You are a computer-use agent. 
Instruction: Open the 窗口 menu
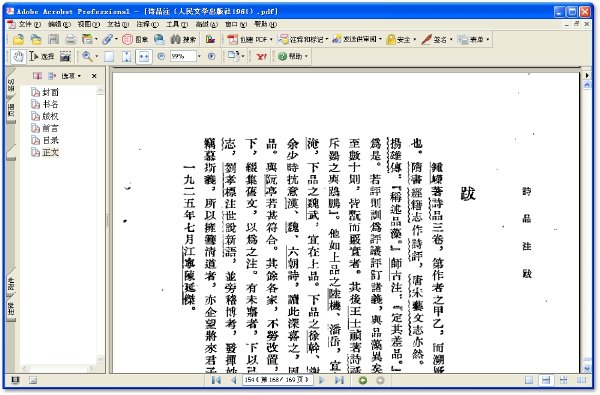tap(236, 24)
